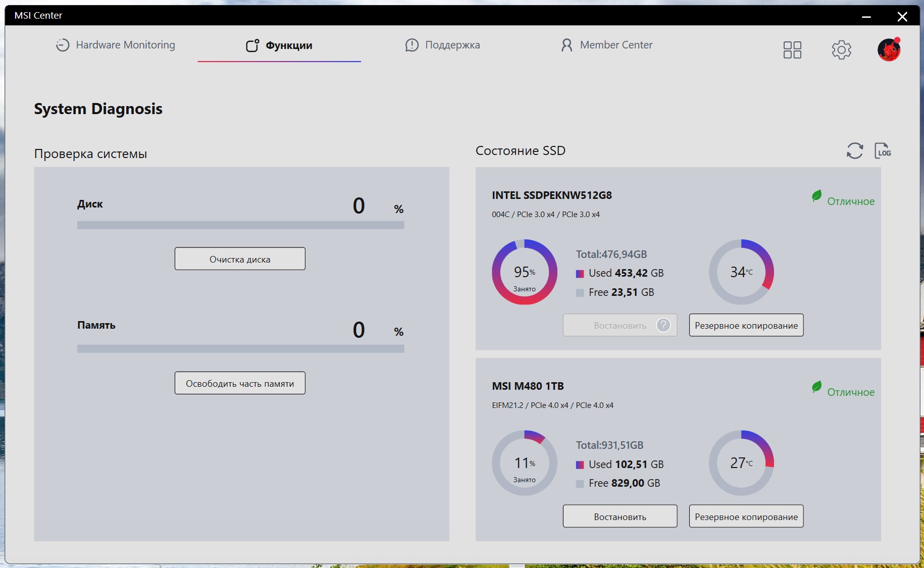
Task: Click Резервное копирование for MSI M480 1TB
Action: coord(746,516)
